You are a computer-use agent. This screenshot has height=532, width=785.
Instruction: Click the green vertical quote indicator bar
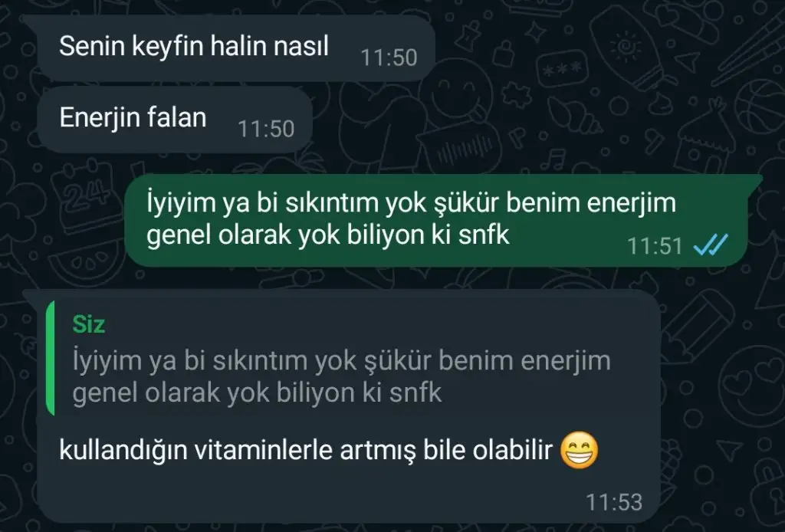(50, 358)
